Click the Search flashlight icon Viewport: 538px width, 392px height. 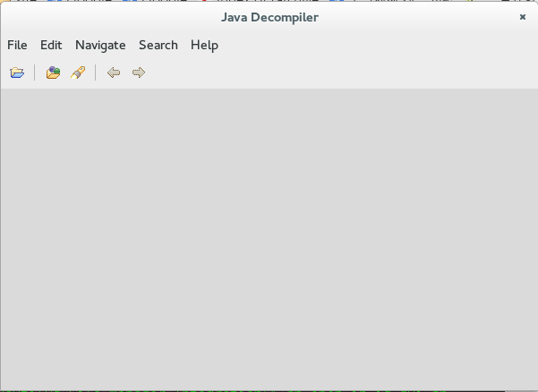pos(78,72)
